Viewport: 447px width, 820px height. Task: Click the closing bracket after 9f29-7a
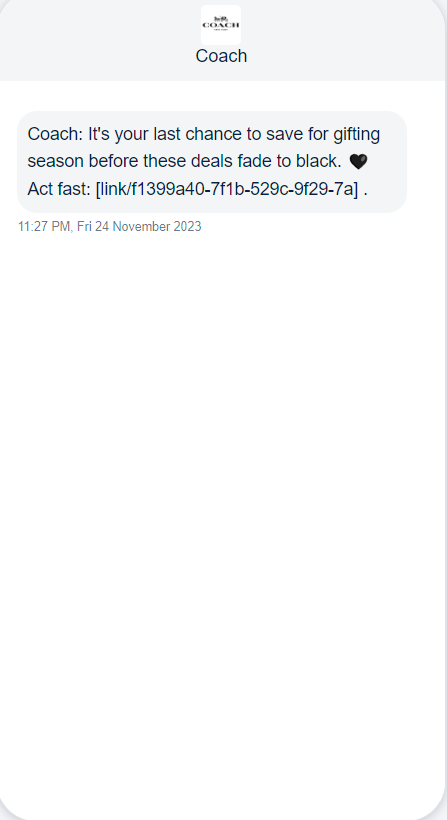tap(356, 189)
